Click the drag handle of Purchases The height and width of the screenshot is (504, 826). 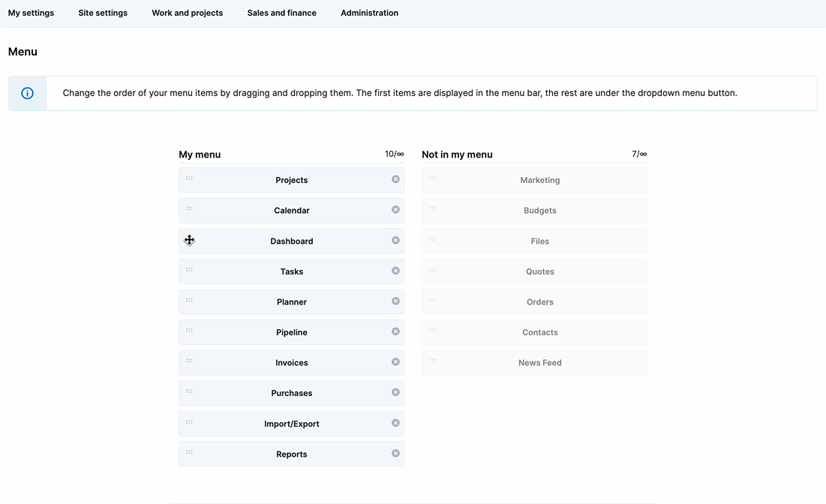[189, 391]
